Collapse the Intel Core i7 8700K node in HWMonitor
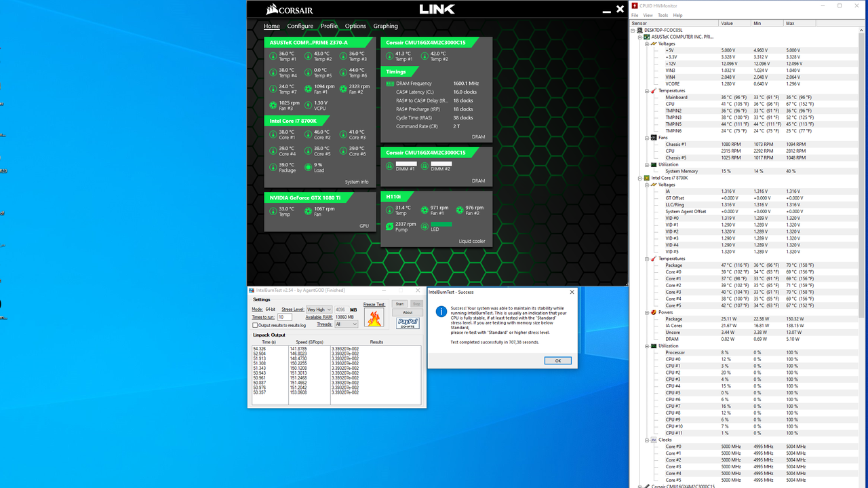Screen dimensions: 868x488 (x=639, y=178)
